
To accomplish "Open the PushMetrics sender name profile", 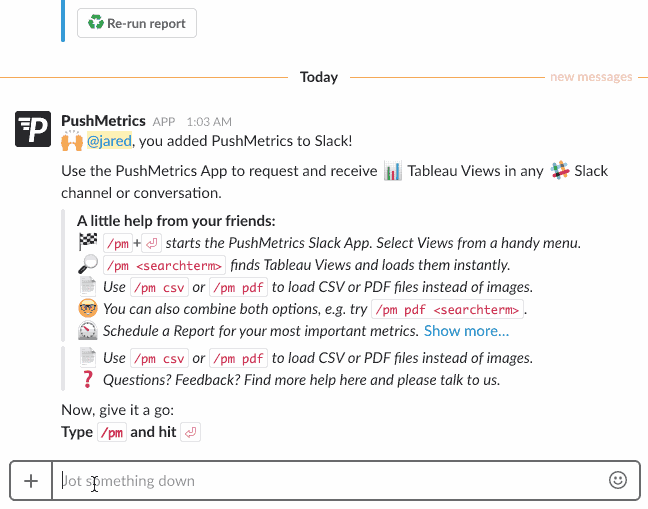I will [x=103, y=121].
